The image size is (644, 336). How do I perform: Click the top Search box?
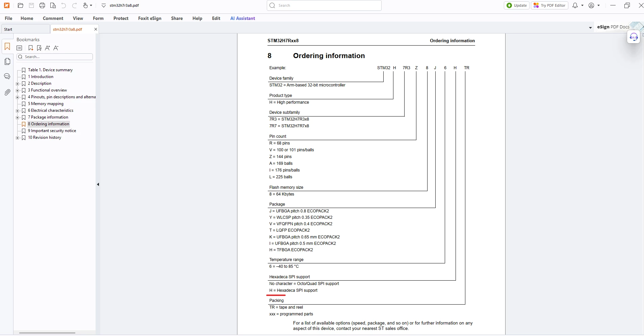coord(324,5)
